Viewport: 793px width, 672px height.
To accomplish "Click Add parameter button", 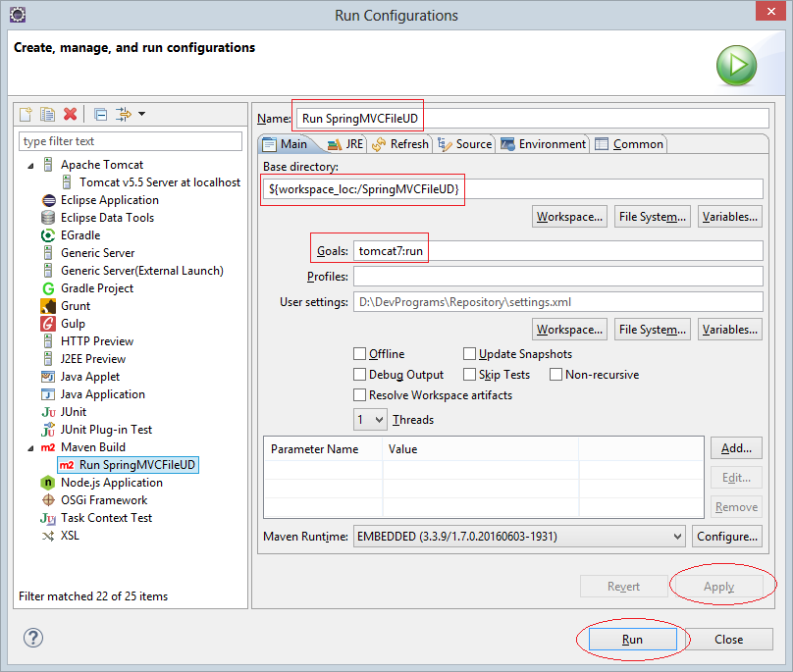I will 736,448.
